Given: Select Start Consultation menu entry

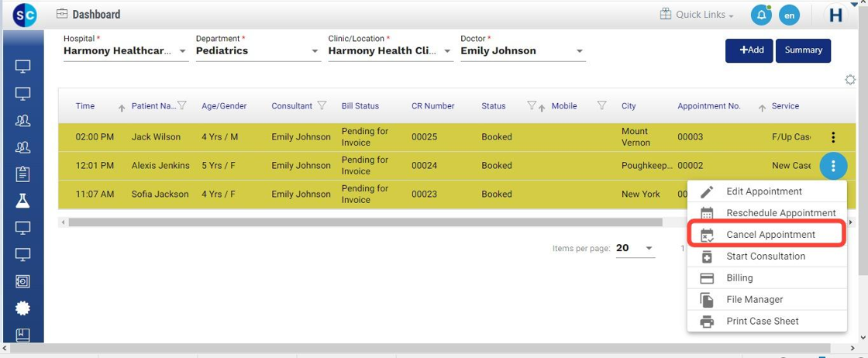Looking at the screenshot, I should point(765,256).
